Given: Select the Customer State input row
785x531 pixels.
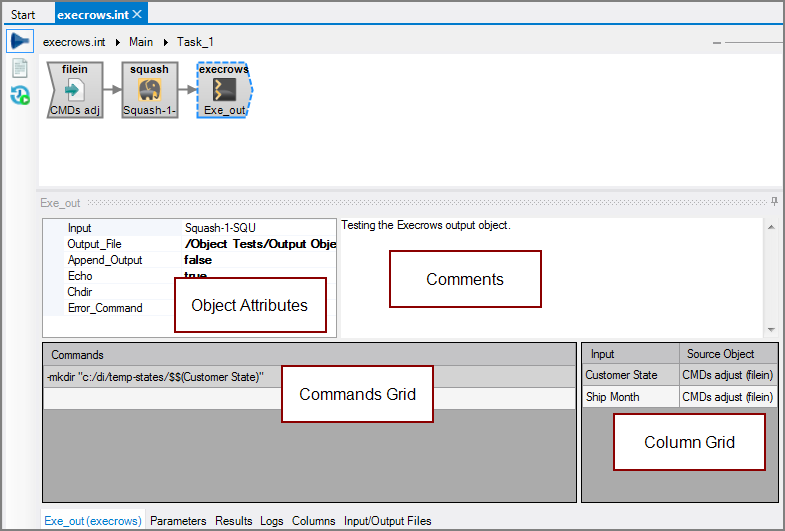Looking at the screenshot, I should point(621,375).
